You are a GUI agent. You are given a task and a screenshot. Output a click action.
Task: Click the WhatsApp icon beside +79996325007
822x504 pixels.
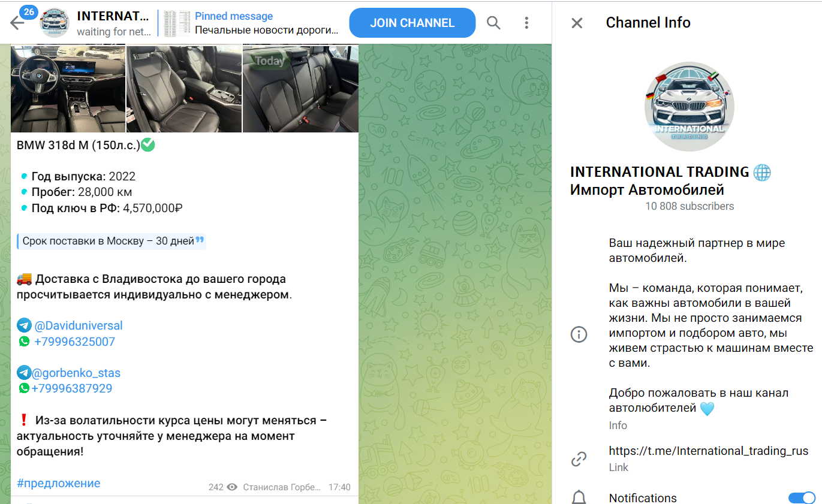[24, 342]
